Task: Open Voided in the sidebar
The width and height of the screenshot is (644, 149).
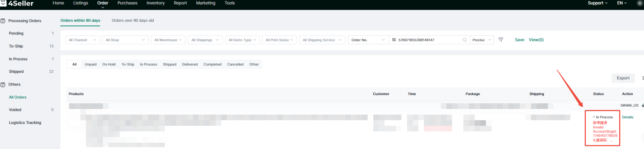Action: (x=15, y=110)
